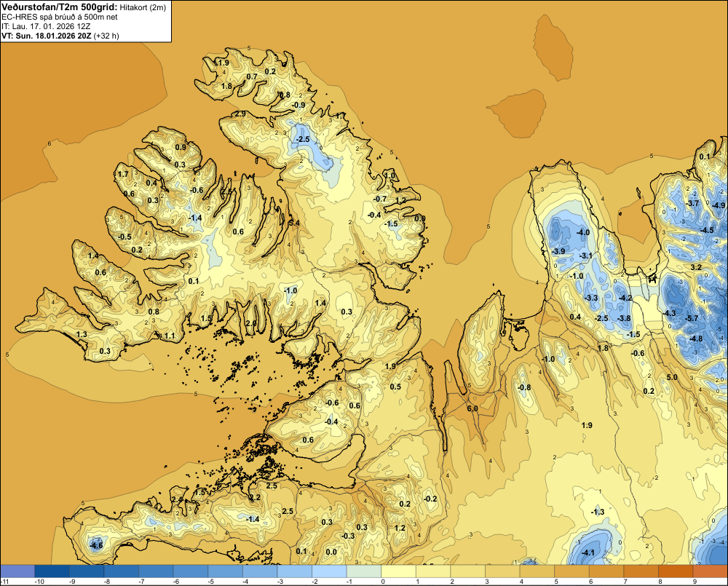
Task: Click the '9' legend scale label
Action: click(695, 582)
